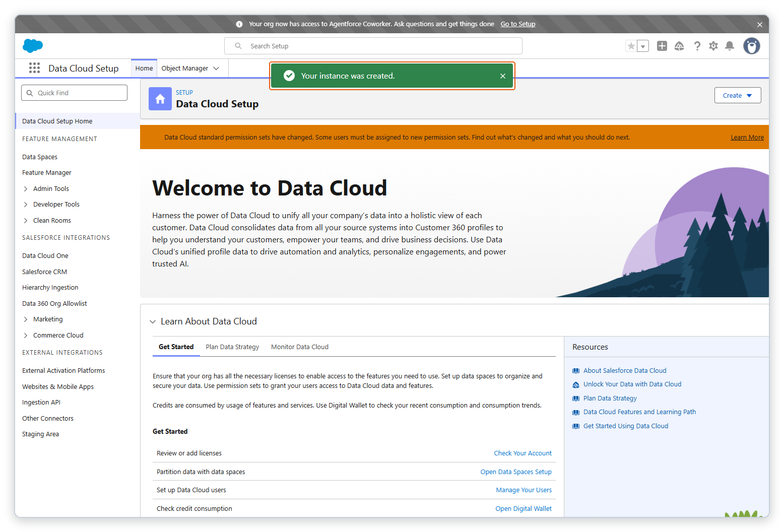This screenshot has height=532, width=784.
Task: Open the Object Manager tab chevron menu
Action: point(216,68)
